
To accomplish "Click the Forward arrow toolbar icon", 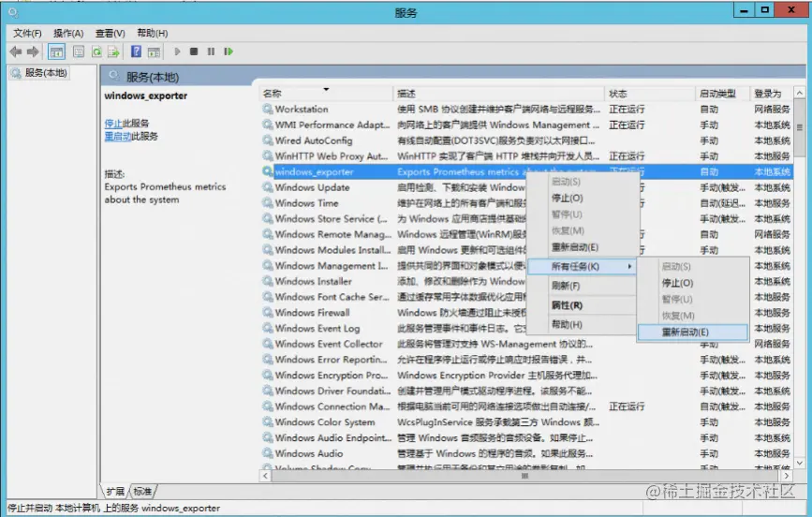I will click(x=33, y=52).
